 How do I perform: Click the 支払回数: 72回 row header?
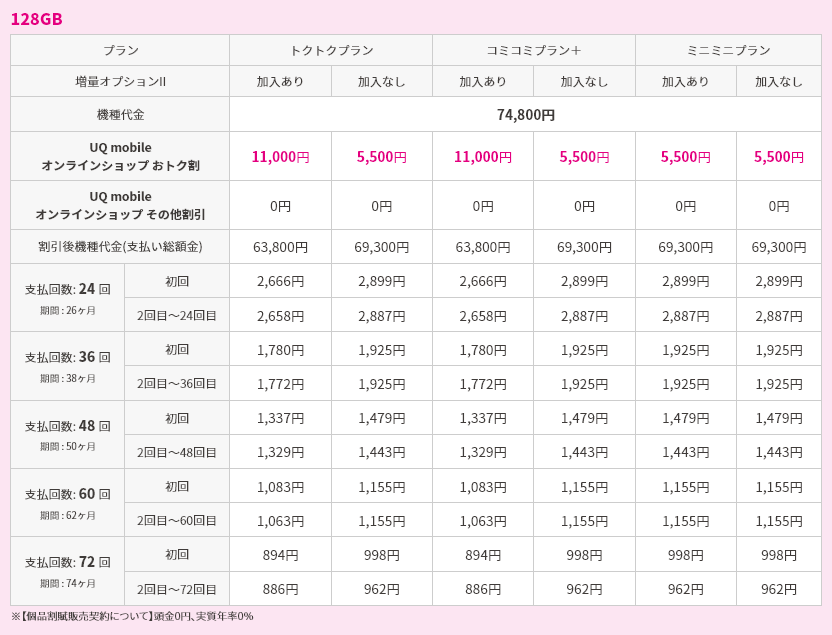pos(67,571)
